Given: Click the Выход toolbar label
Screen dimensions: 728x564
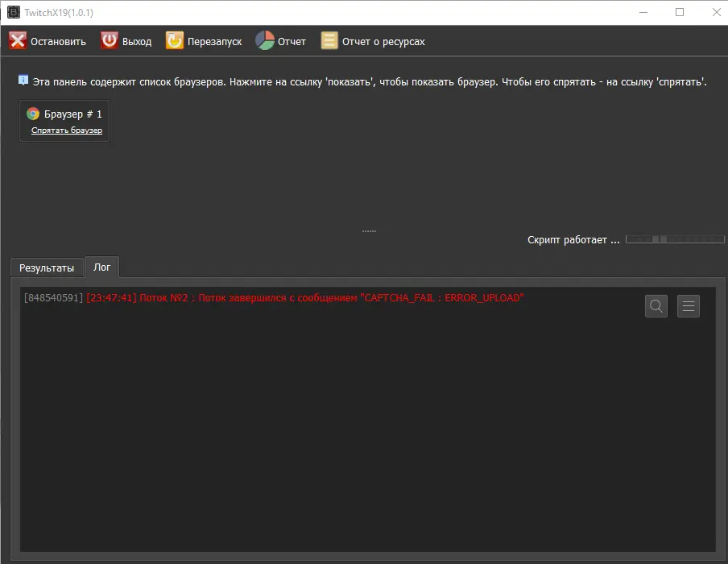Looking at the screenshot, I should [137, 42].
